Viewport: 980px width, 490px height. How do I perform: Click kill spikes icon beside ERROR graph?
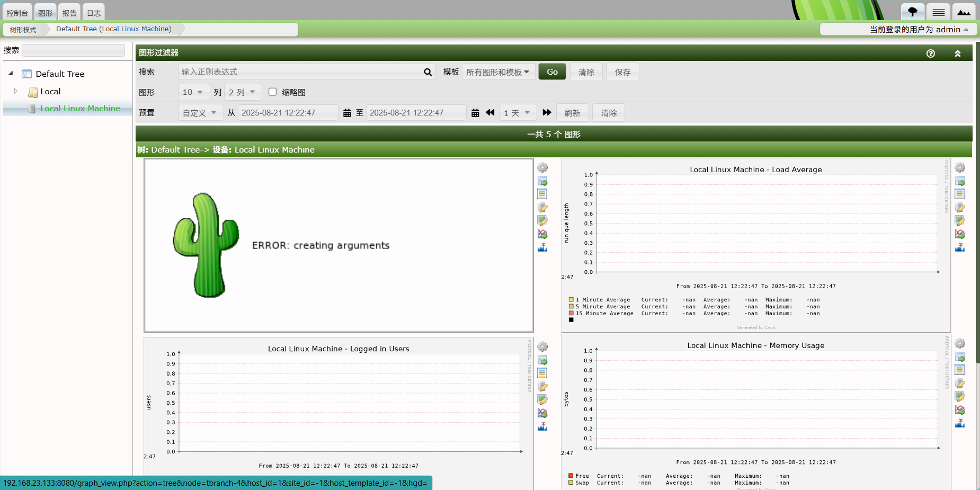click(542, 247)
